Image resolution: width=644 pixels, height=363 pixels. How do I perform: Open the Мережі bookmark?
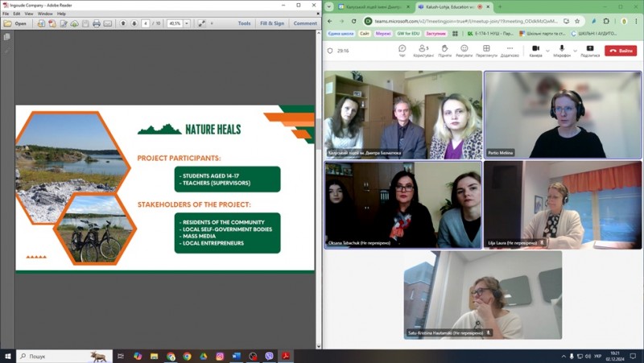pos(383,33)
